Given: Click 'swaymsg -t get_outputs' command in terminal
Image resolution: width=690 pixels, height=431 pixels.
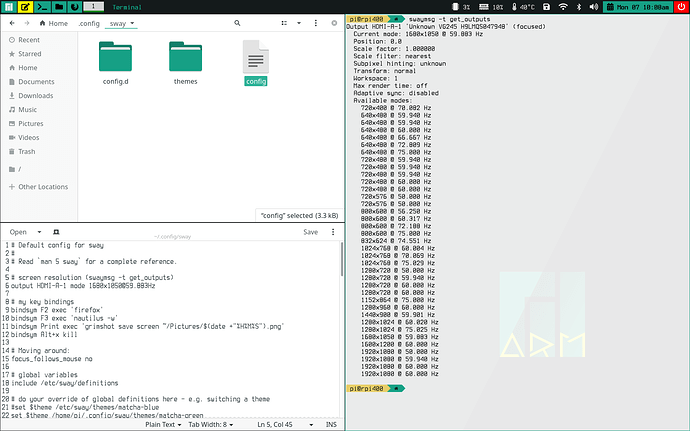Looking at the screenshot, I should (x=449, y=19).
